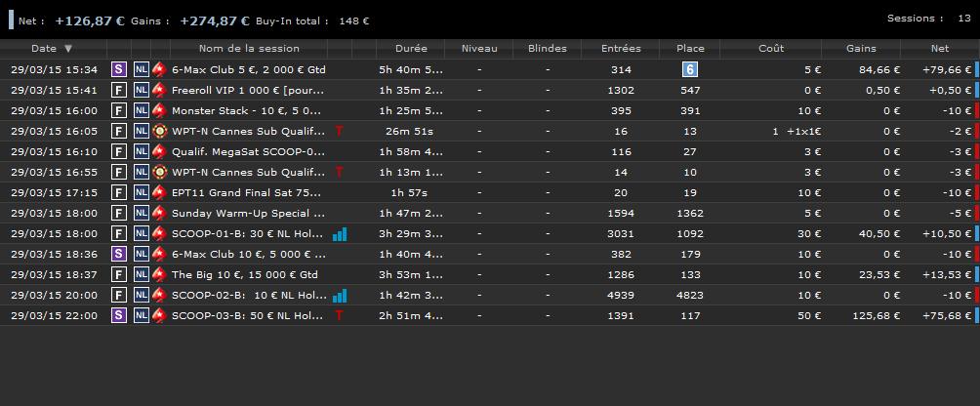Click the PokerStars logo on Monster Stack row

[x=159, y=110]
